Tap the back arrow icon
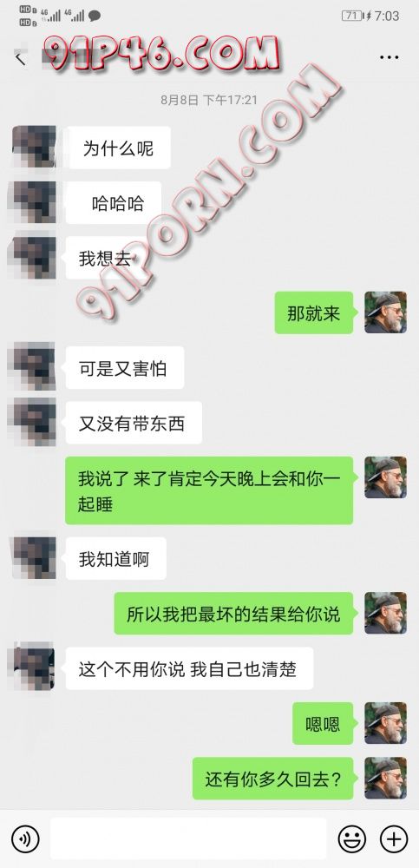 tap(21, 57)
